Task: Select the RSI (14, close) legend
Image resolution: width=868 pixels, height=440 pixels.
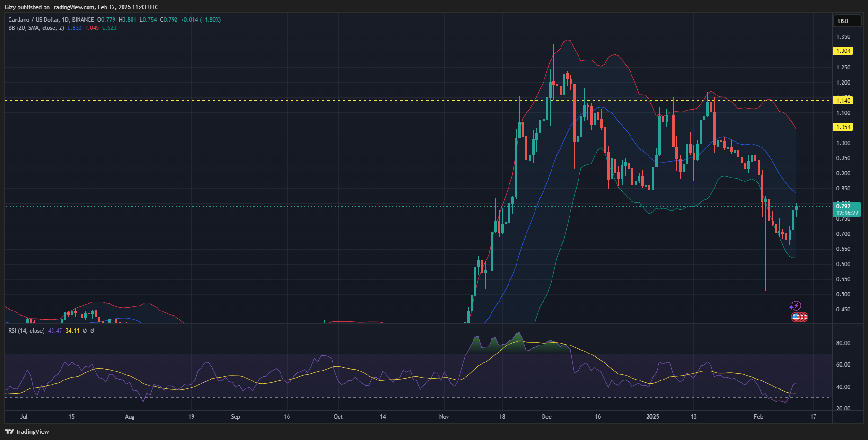Action: tap(26, 331)
